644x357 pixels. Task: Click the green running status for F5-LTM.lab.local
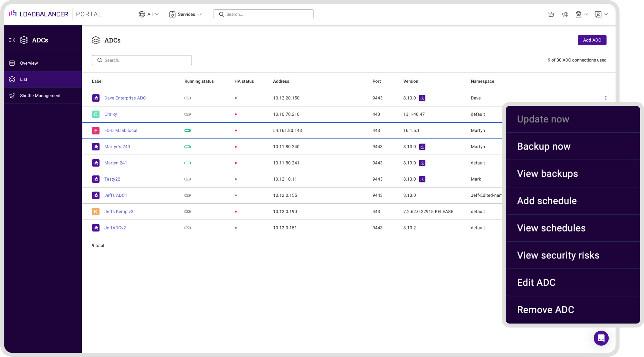pos(187,130)
